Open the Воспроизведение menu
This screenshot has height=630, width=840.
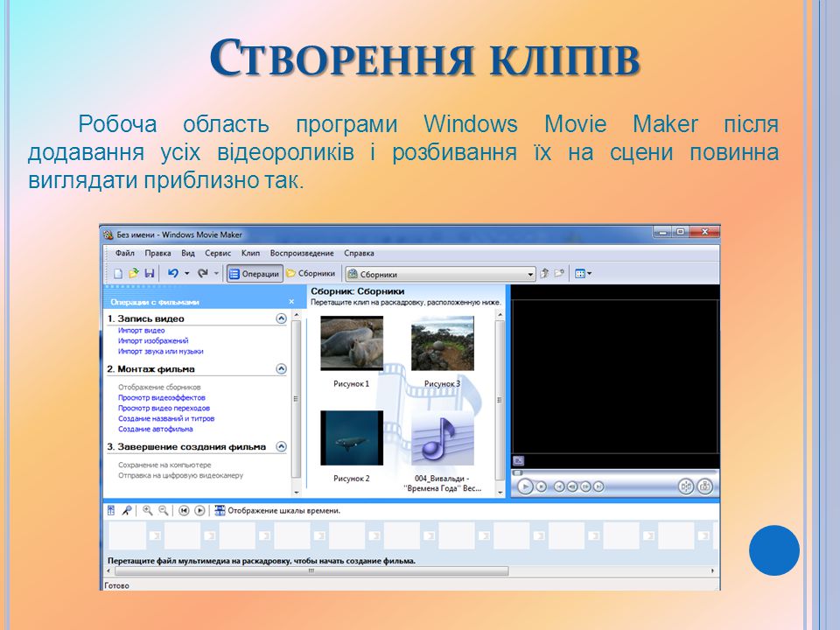click(x=302, y=254)
